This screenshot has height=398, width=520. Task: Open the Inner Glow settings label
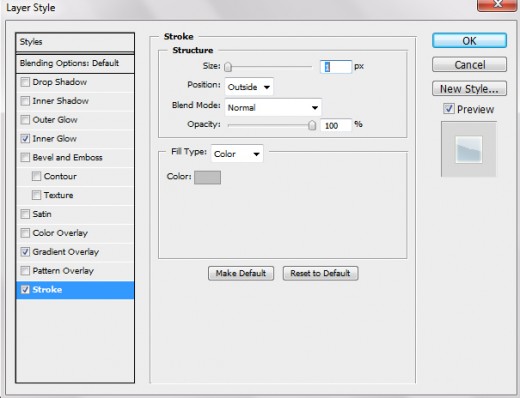[x=55, y=139]
